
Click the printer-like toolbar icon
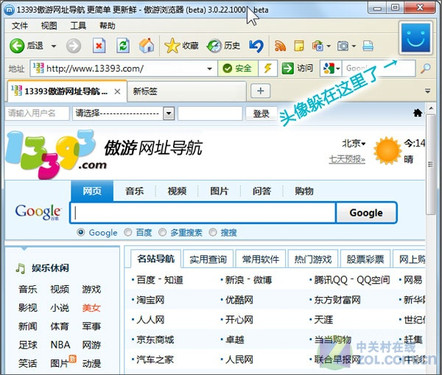pyautogui.click(x=368, y=46)
